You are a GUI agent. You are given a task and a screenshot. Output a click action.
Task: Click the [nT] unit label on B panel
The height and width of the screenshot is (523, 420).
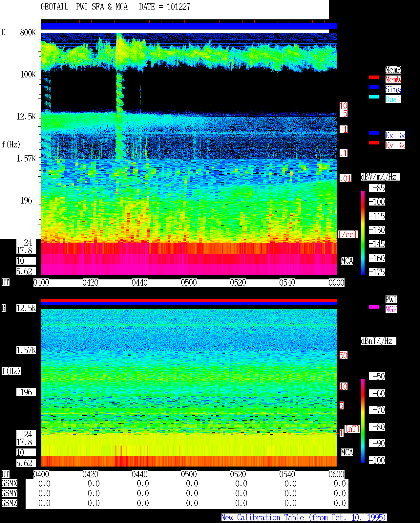[x=352, y=429]
